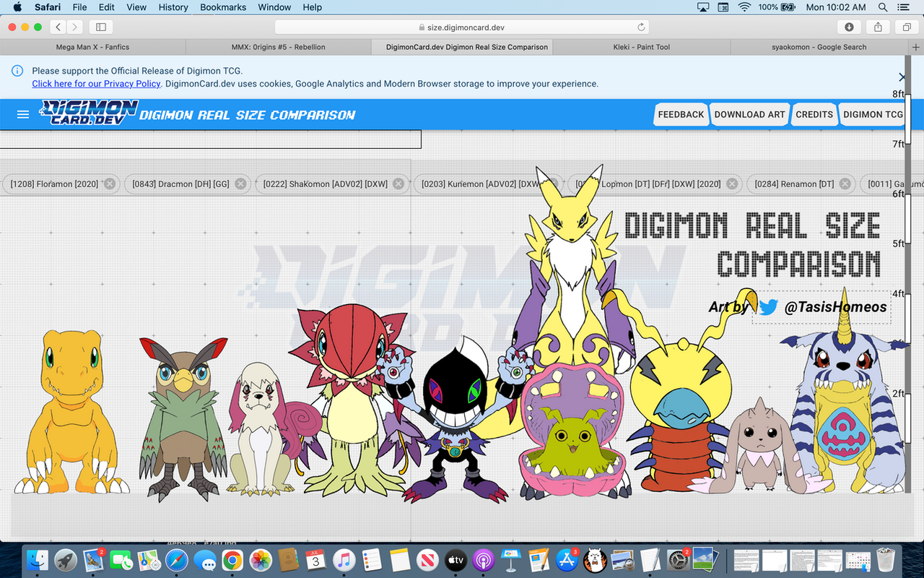Remove the Shakomon [ADV02] [DXW] chip
The width and height of the screenshot is (924, 578).
pyautogui.click(x=399, y=184)
